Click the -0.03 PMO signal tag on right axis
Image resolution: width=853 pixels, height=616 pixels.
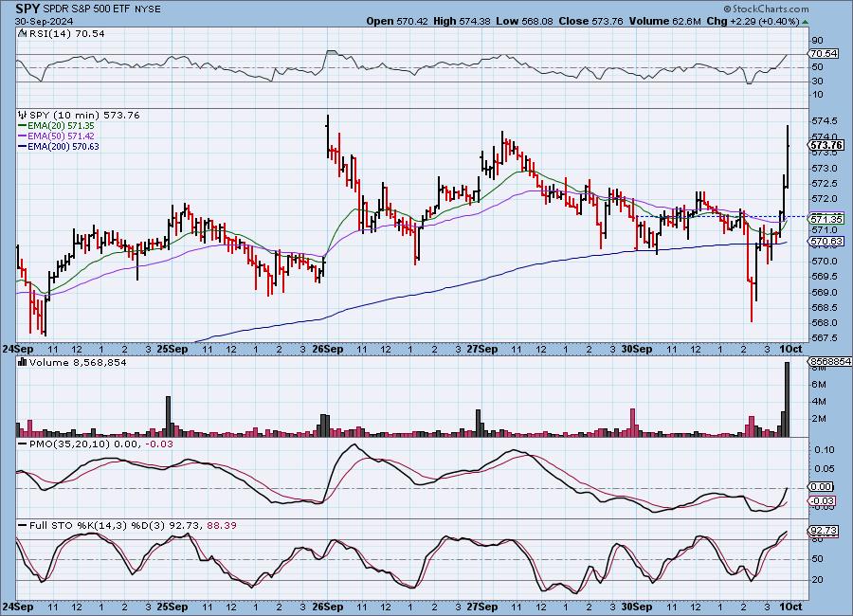click(823, 500)
